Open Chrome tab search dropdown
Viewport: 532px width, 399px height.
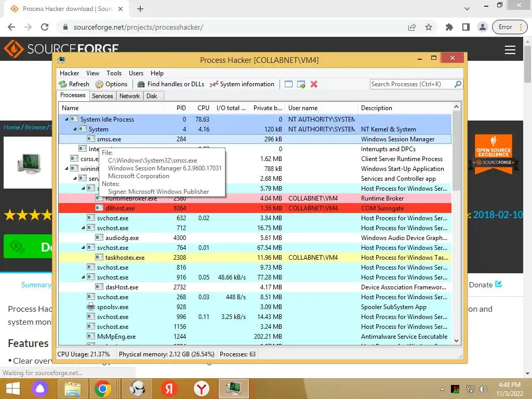tap(467, 9)
